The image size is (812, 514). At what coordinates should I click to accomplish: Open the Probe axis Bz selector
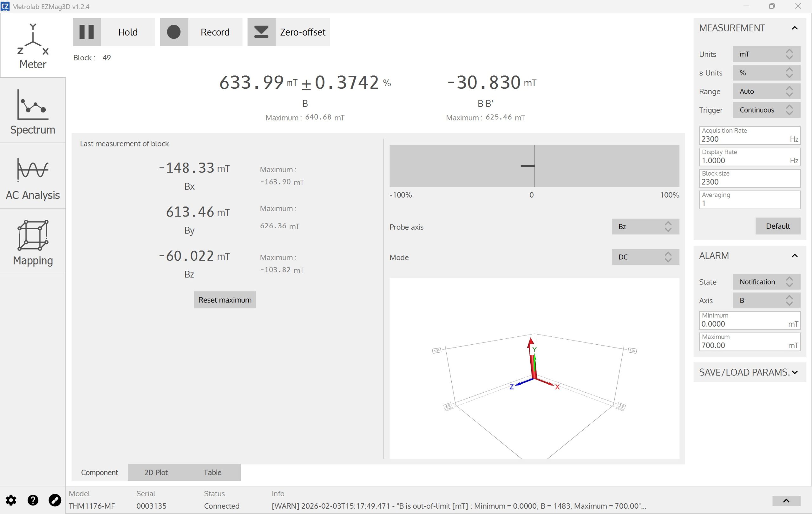645,226
